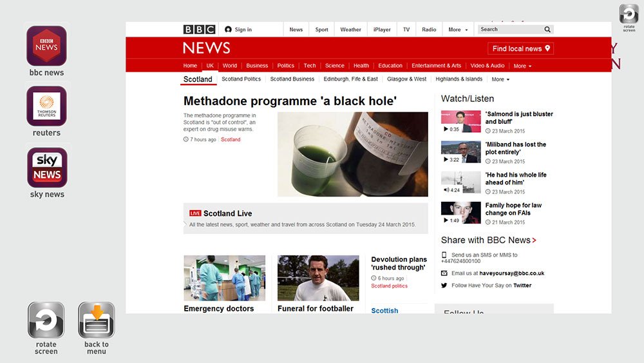Click the methadone bottle story image
This screenshot has width=644, height=363.
[353, 154]
